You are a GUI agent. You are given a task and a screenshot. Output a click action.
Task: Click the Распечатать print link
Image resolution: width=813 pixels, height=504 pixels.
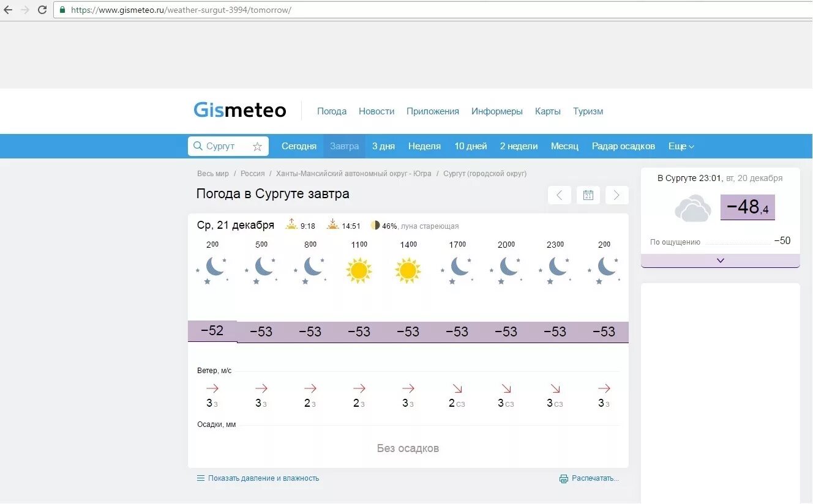[x=589, y=478]
